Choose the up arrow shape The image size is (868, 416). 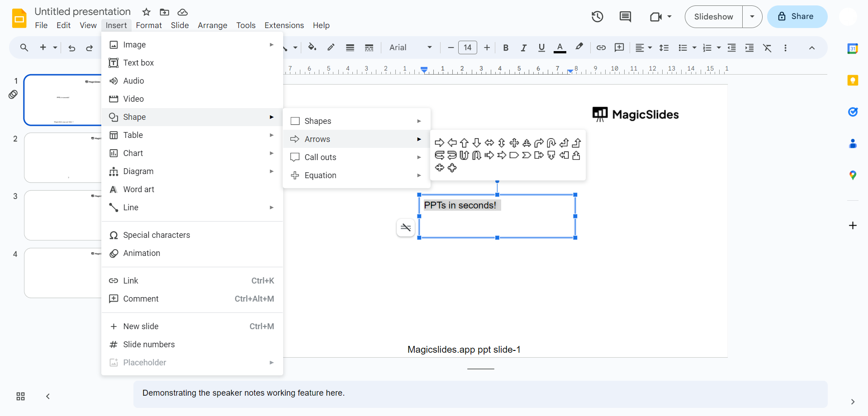tap(464, 143)
